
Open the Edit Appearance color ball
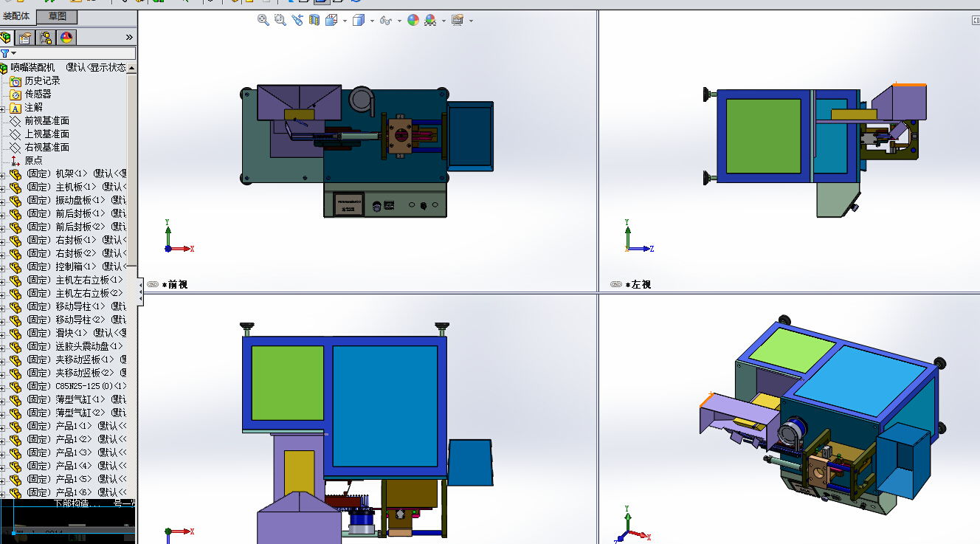tap(413, 20)
